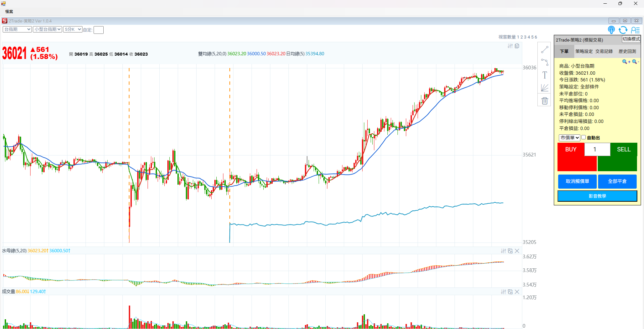
Task: Switch to the 策略設定 tab
Action: click(x=584, y=51)
